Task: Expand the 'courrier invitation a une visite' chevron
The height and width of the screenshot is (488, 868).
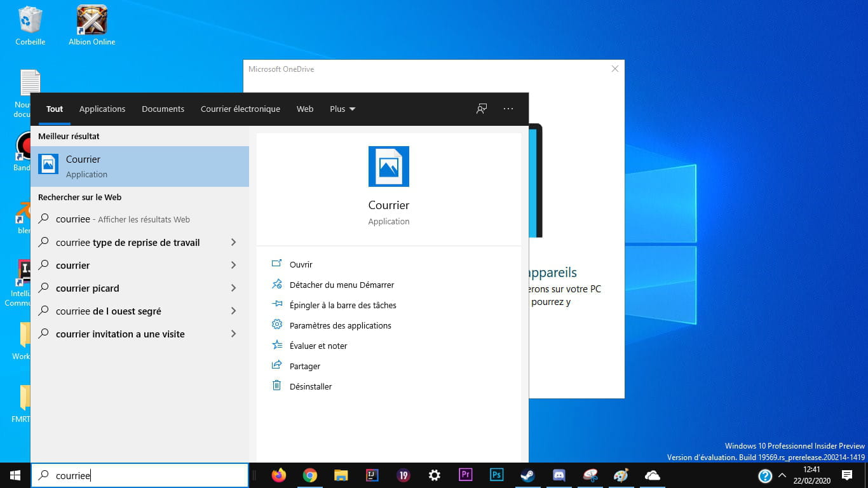Action: coord(233,334)
